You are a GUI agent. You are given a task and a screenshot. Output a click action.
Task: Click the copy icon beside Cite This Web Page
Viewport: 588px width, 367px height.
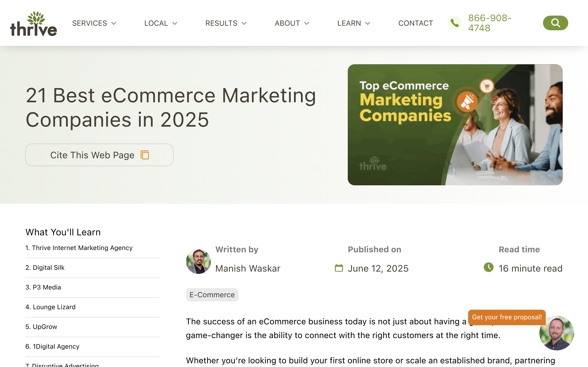pyautogui.click(x=145, y=155)
